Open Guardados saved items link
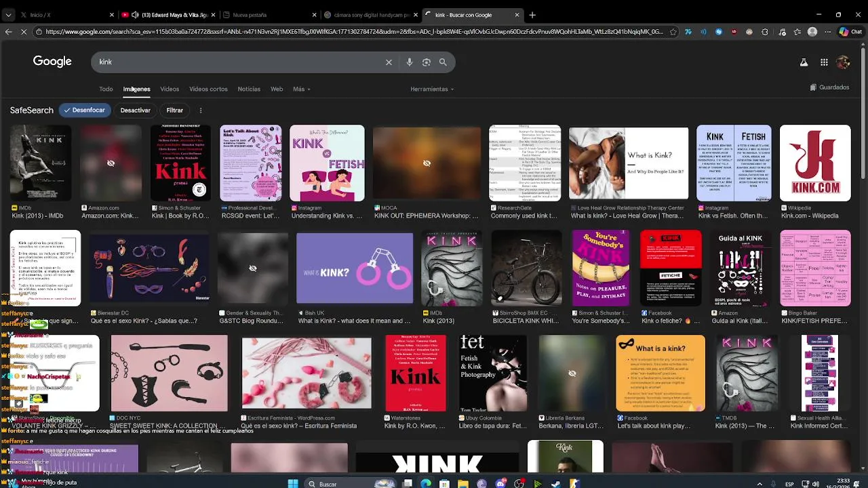This screenshot has width=868, height=488. pos(829,87)
